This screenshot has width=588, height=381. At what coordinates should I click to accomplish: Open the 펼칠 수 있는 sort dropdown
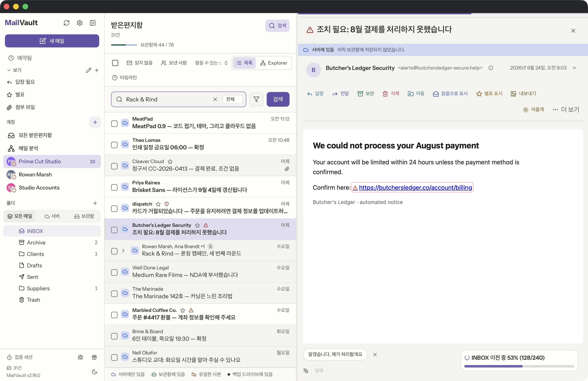pyautogui.click(x=211, y=63)
